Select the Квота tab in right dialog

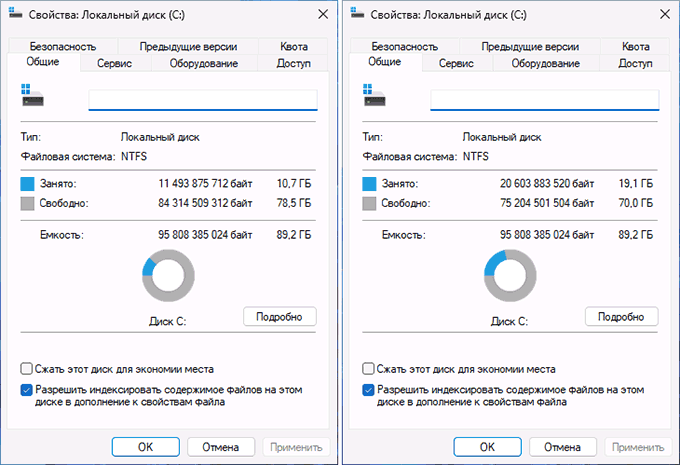pos(635,46)
